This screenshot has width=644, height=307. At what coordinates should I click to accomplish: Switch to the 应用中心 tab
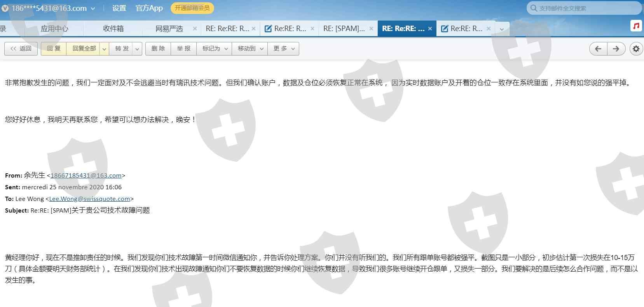coord(54,28)
